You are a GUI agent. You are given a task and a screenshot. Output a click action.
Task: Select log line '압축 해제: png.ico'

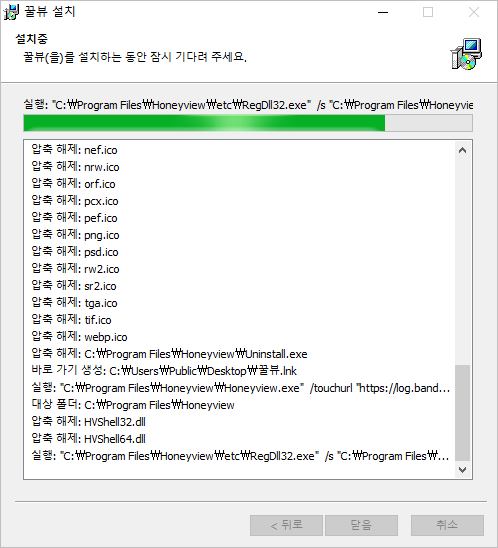click(x=75, y=235)
